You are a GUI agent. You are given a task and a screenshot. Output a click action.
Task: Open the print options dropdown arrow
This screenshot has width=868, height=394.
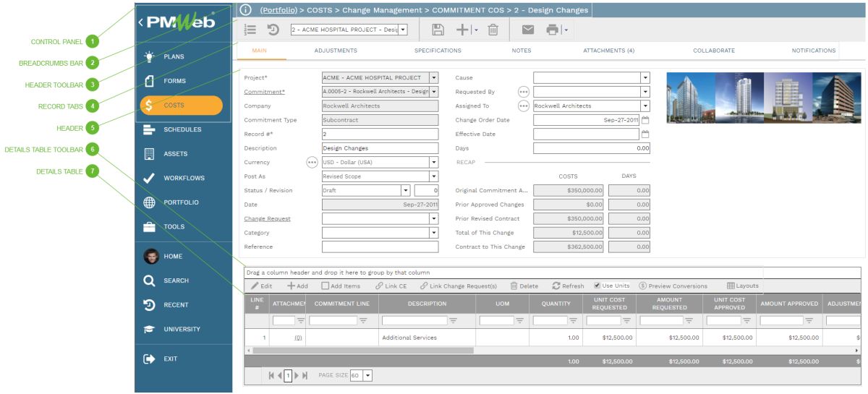(566, 30)
